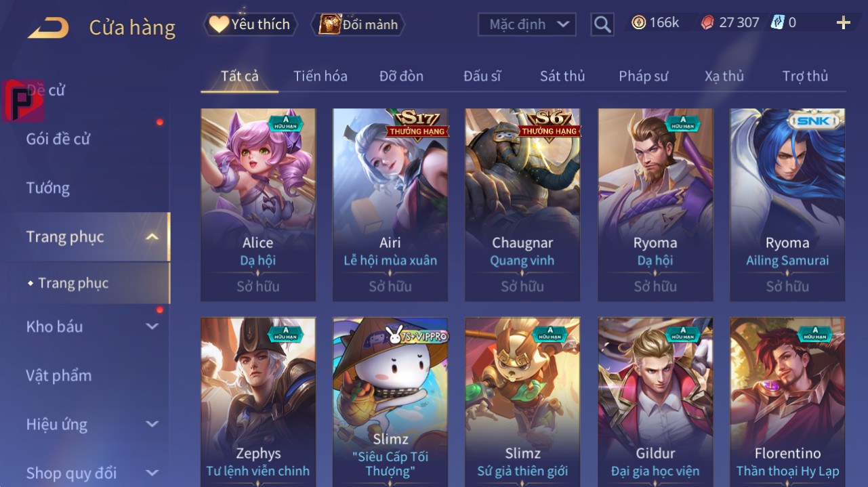This screenshot has width=868, height=487.
Task: Open Đổi mảnh chest icon
Action: click(329, 24)
